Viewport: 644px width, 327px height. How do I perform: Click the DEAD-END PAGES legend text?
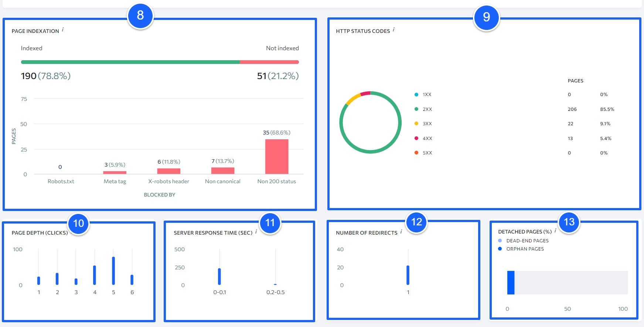point(527,241)
